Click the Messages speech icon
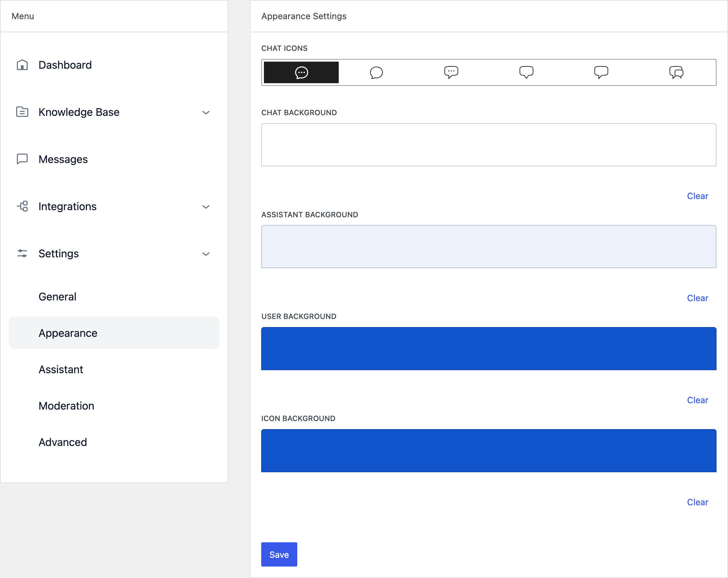 [x=22, y=159]
